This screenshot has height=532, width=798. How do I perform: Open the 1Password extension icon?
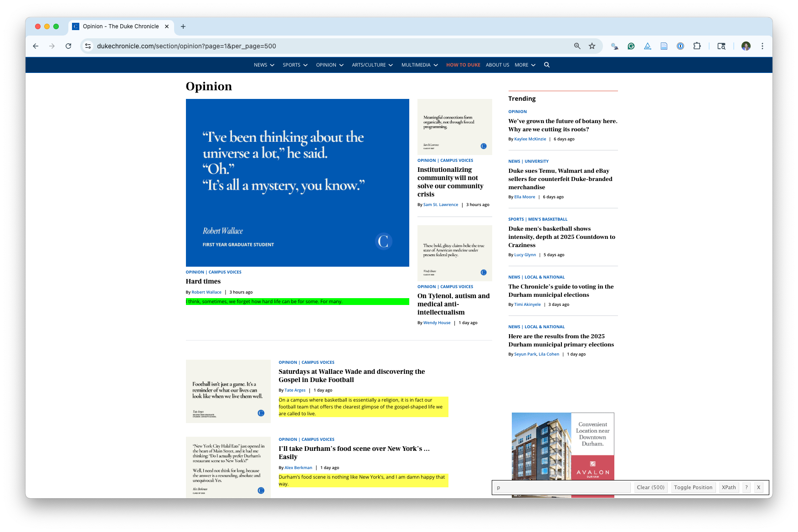pyautogui.click(x=680, y=46)
